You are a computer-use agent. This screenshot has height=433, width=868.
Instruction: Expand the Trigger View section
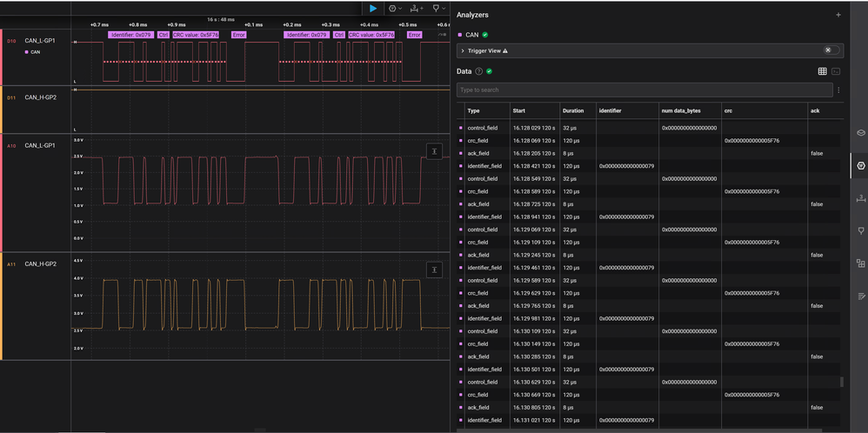point(463,51)
